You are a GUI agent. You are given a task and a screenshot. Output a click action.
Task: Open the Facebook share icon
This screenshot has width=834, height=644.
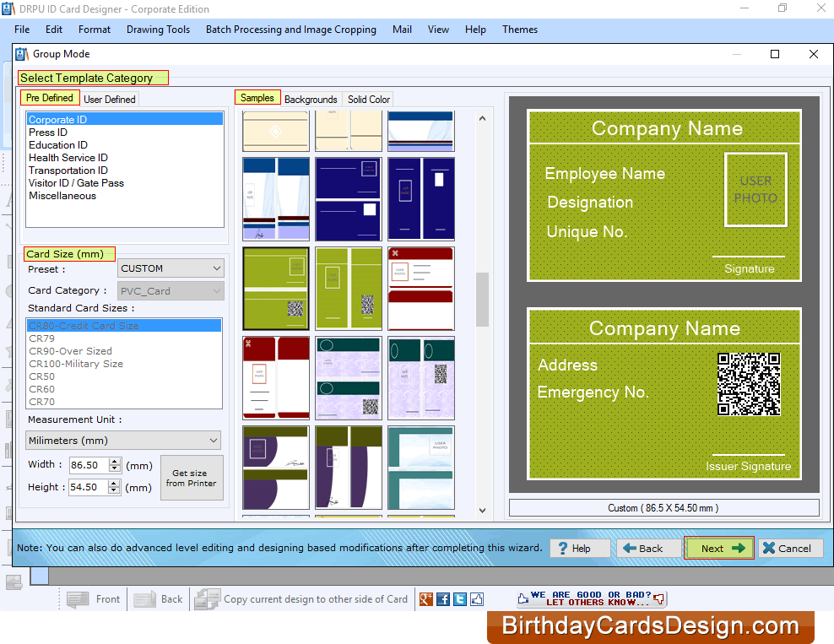click(x=443, y=599)
